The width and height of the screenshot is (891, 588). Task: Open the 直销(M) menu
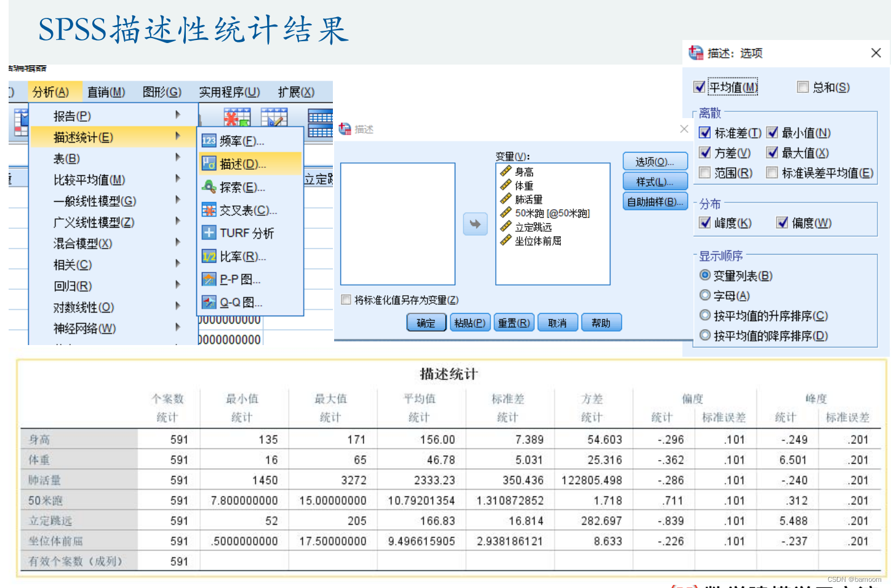[106, 92]
